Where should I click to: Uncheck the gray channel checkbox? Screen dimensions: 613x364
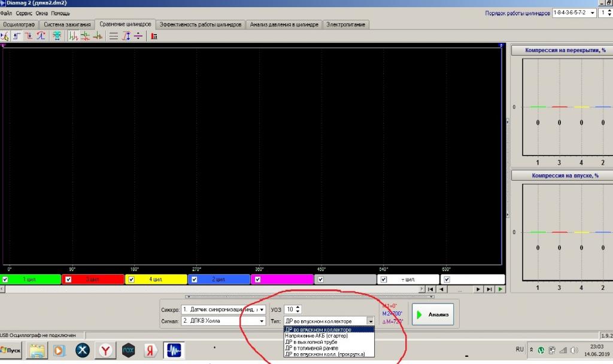(x=321, y=280)
